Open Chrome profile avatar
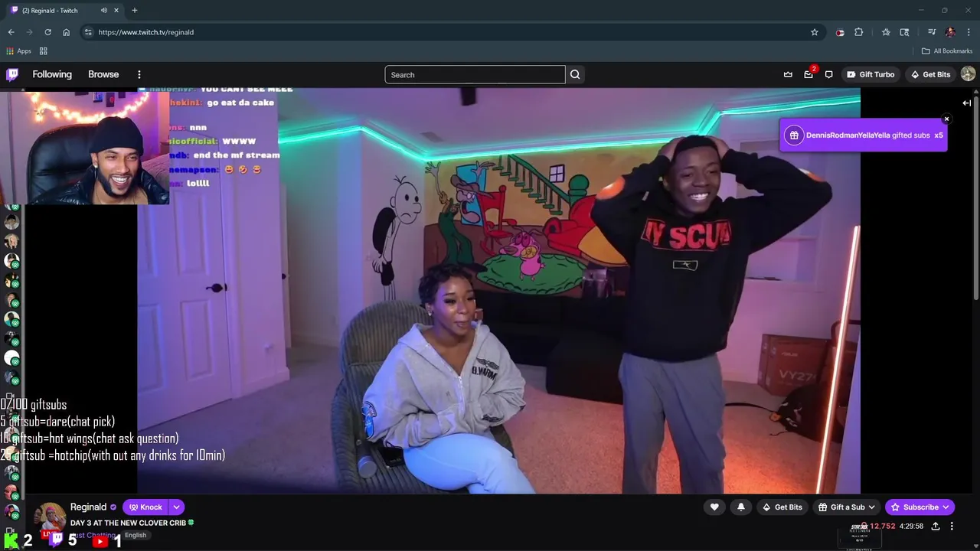Image resolution: width=980 pixels, height=551 pixels. pyautogui.click(x=950, y=32)
